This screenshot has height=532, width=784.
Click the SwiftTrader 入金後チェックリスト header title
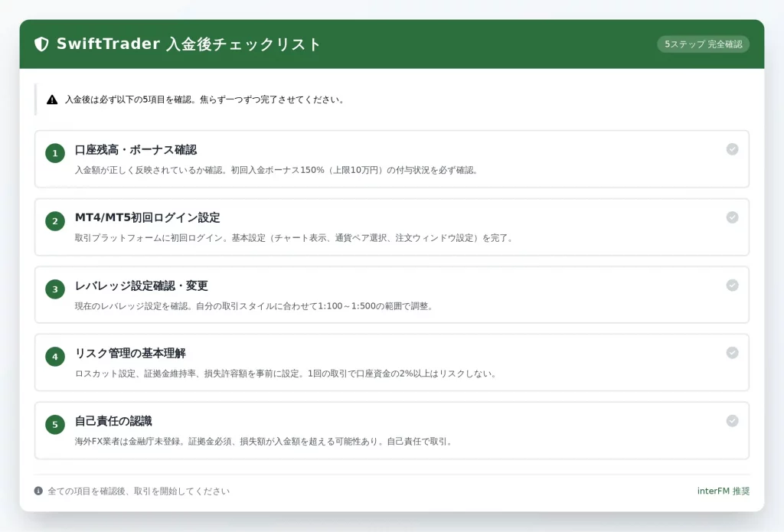click(x=189, y=44)
